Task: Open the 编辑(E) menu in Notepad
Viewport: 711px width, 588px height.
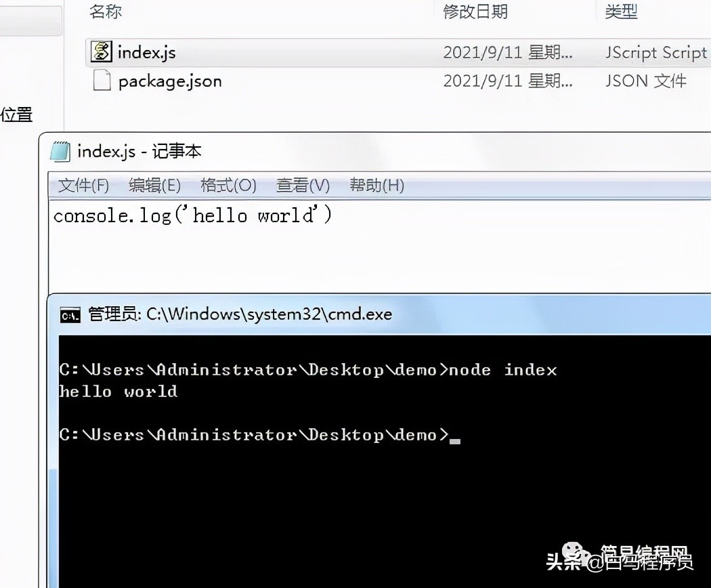Action: [154, 186]
